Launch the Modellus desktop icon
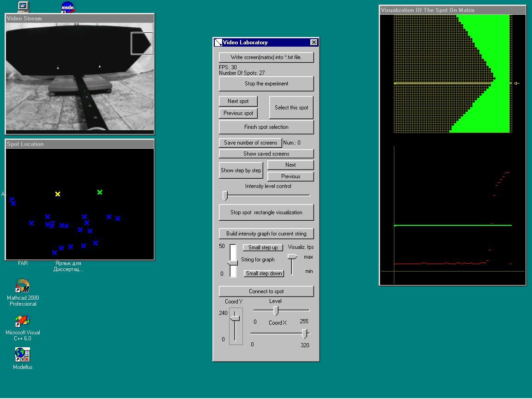This screenshot has height=399, width=532. [x=22, y=355]
